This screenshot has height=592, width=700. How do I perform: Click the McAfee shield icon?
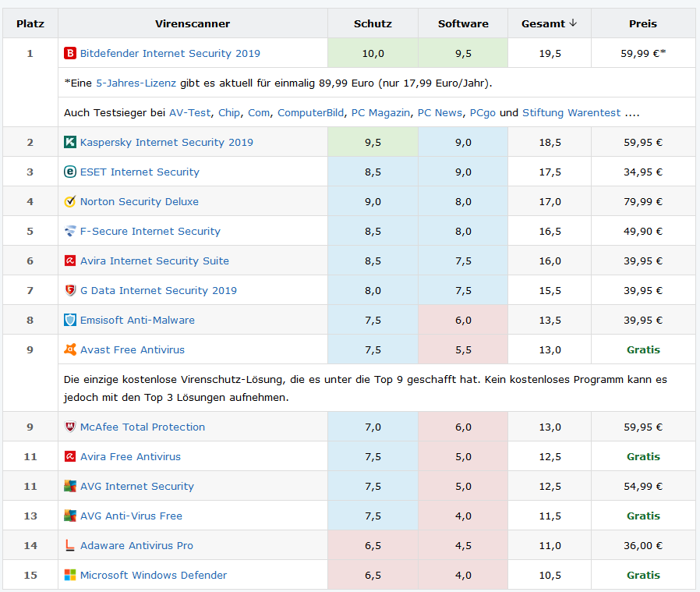coord(69,427)
